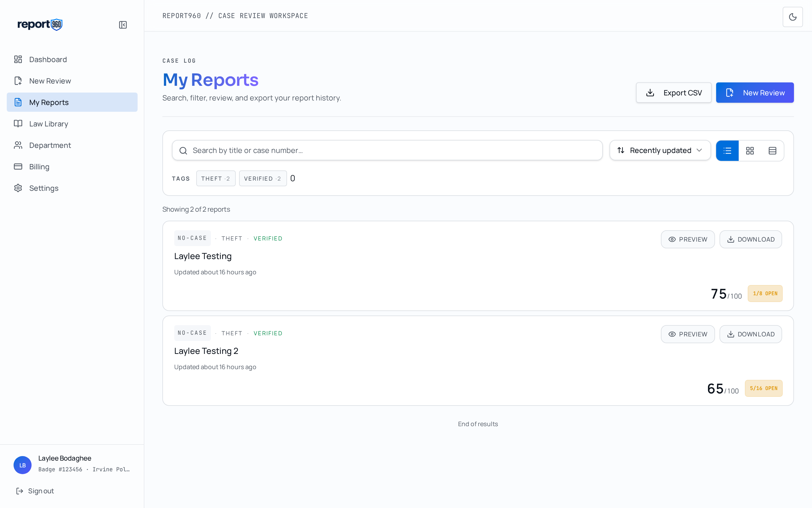Open Law Library section
This screenshot has width=812, height=508.
(x=72, y=124)
